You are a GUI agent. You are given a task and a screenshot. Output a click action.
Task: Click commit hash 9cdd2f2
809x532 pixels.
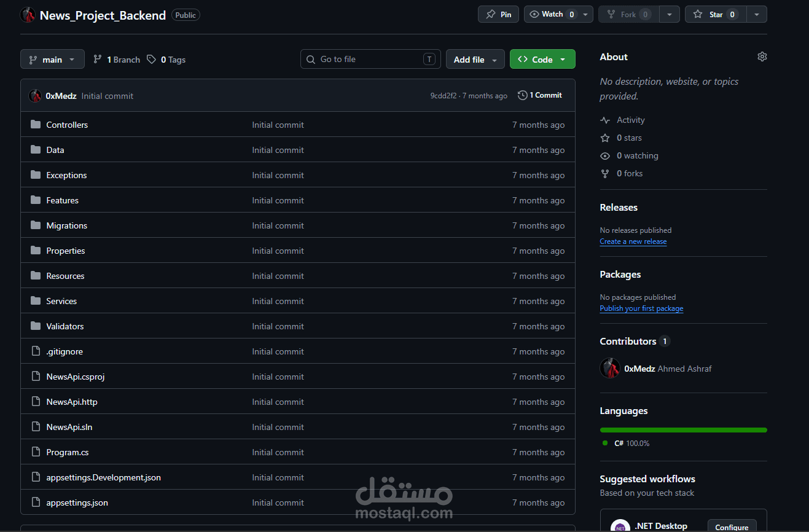click(x=444, y=96)
